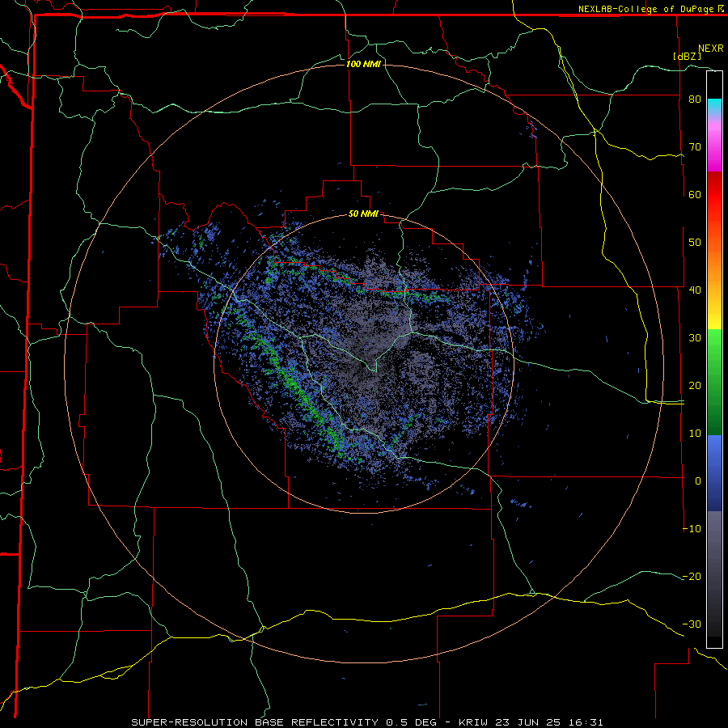The width and height of the screenshot is (728, 728).
Task: Click the 50 value on the dBZ scale
Action: 695,243
